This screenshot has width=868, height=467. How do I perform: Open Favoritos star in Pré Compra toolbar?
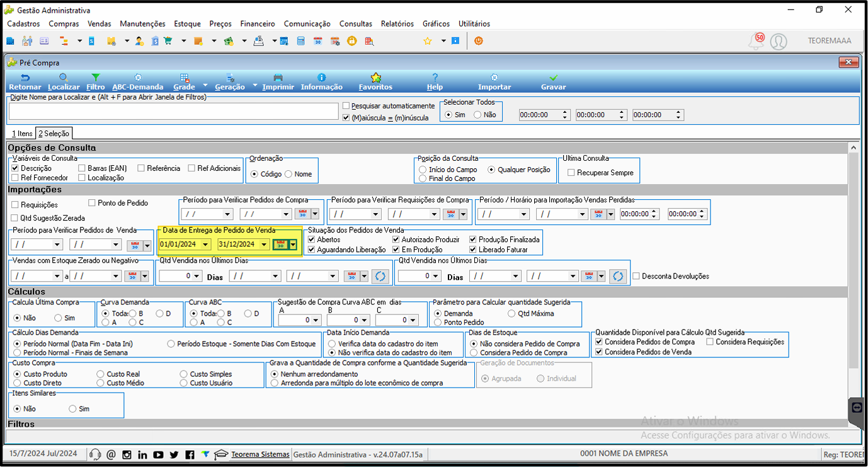[375, 78]
